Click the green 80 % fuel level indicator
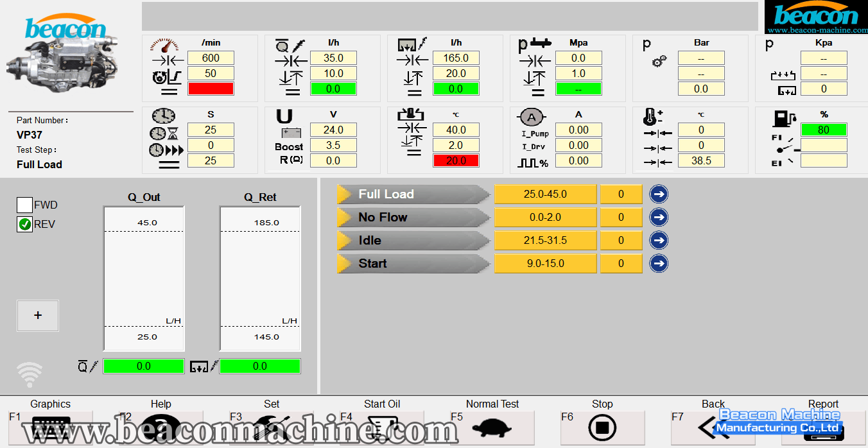868x448 pixels. point(823,130)
